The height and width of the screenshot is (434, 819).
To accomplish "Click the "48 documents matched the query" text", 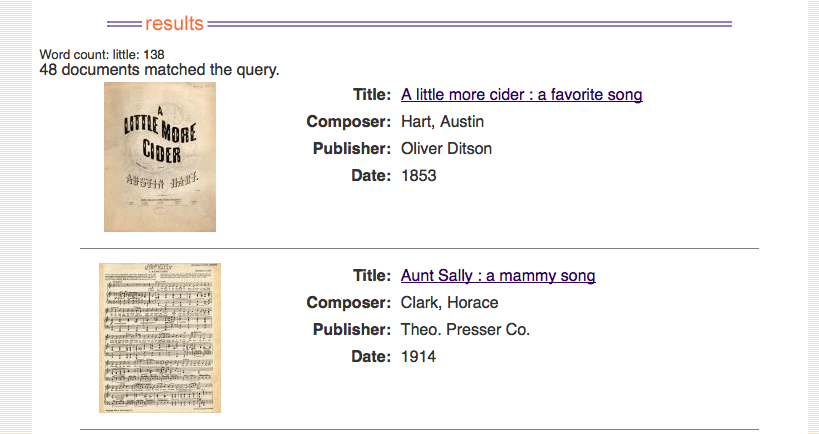I will (159, 70).
